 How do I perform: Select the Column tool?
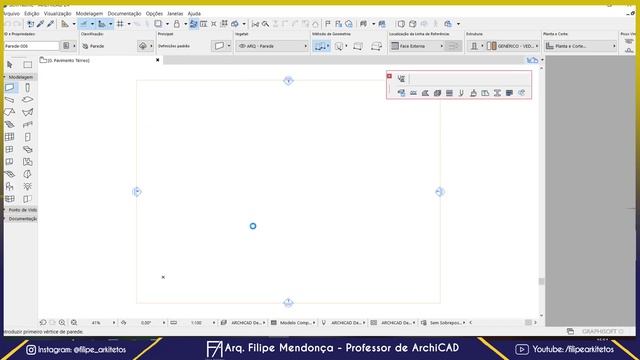click(27, 87)
